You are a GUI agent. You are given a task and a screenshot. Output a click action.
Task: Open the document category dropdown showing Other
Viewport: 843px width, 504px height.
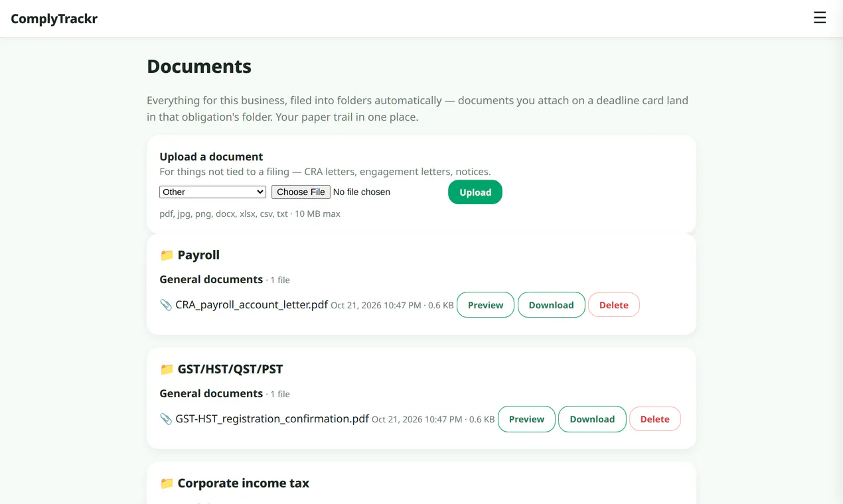pos(213,192)
